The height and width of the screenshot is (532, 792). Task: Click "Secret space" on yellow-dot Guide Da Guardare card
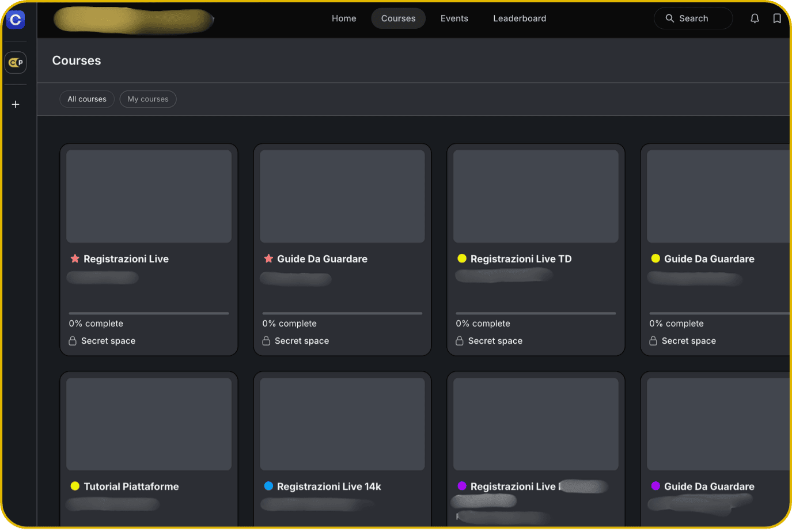[689, 341]
